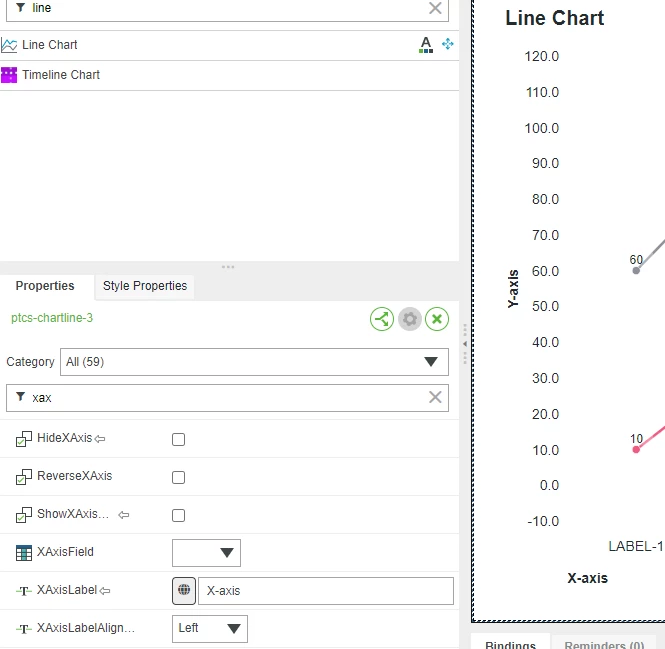
Task: Click the panel collapse arrow on vertical splitter
Action: tap(465, 344)
